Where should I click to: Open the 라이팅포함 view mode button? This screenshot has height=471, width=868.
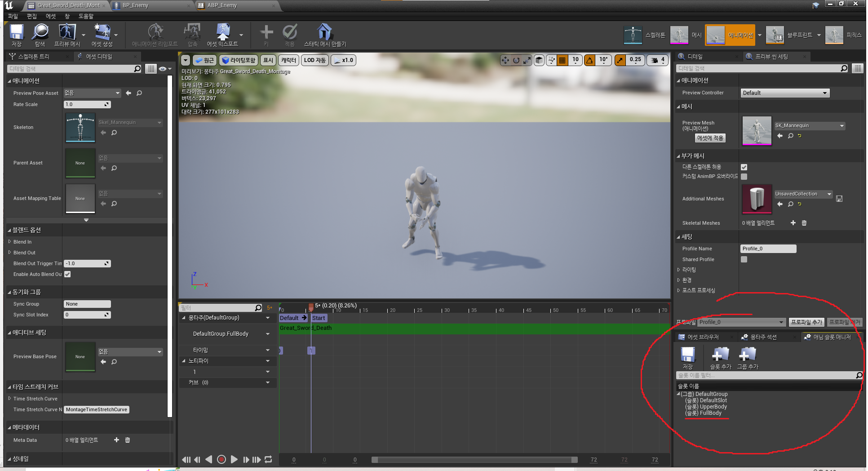tap(238, 60)
